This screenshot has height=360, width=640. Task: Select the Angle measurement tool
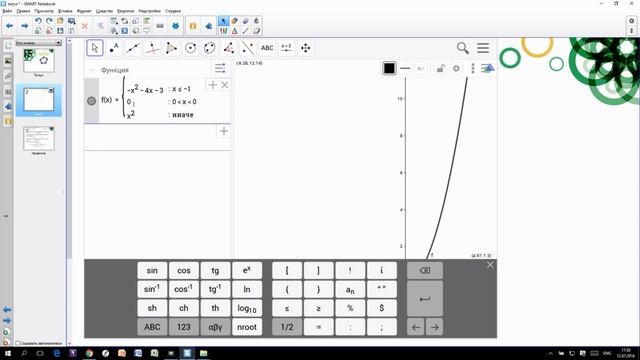pyautogui.click(x=229, y=48)
